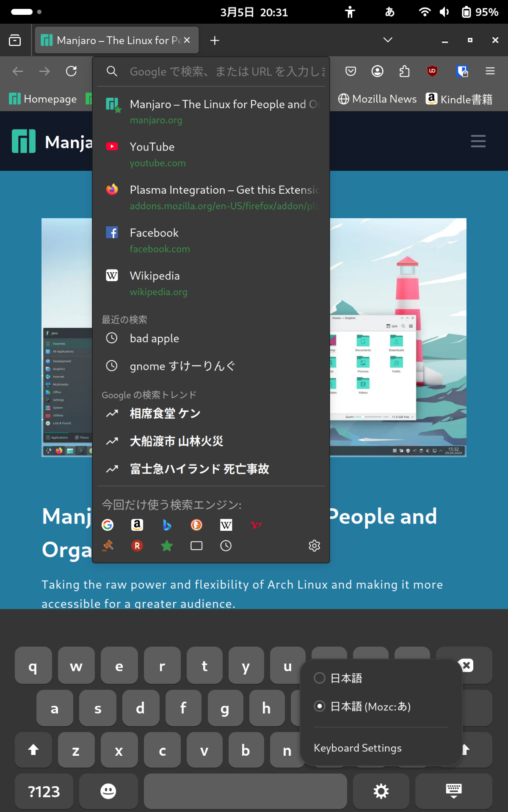Open date and time 3月5日 20:31

(254, 12)
